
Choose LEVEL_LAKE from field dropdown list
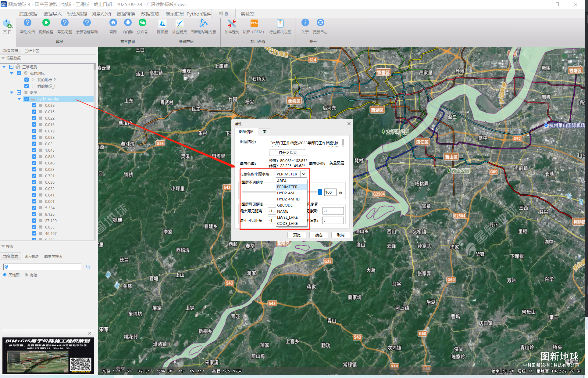click(291, 217)
